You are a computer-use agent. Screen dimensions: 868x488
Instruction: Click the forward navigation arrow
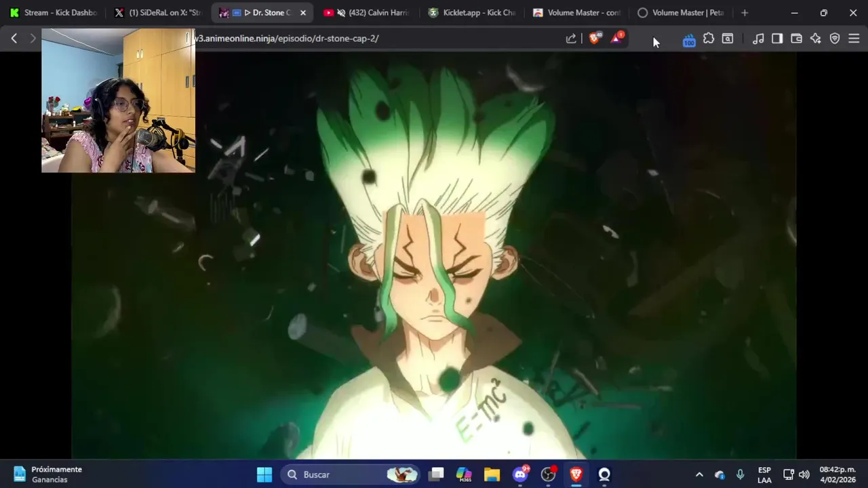(33, 39)
